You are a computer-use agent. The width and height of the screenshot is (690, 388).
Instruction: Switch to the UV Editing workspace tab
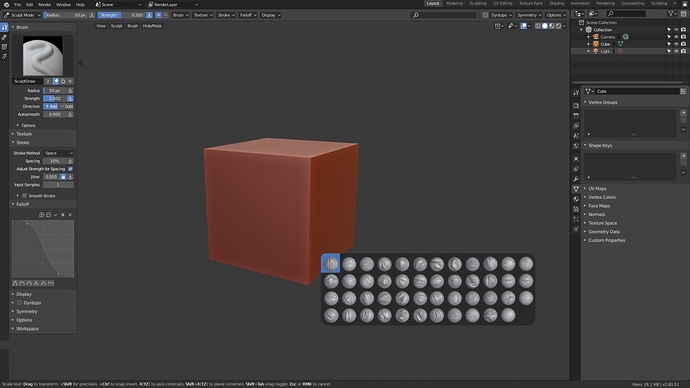point(502,4)
